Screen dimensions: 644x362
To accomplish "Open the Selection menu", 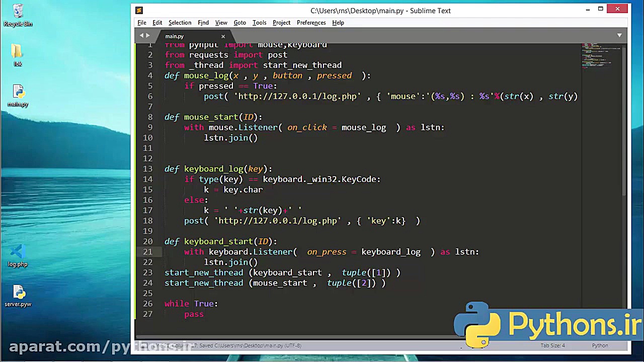I will click(180, 23).
